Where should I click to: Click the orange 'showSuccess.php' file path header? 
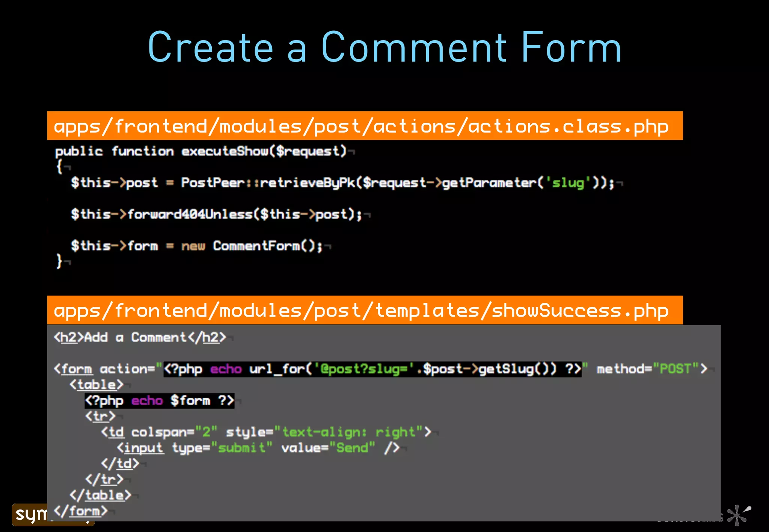point(365,310)
